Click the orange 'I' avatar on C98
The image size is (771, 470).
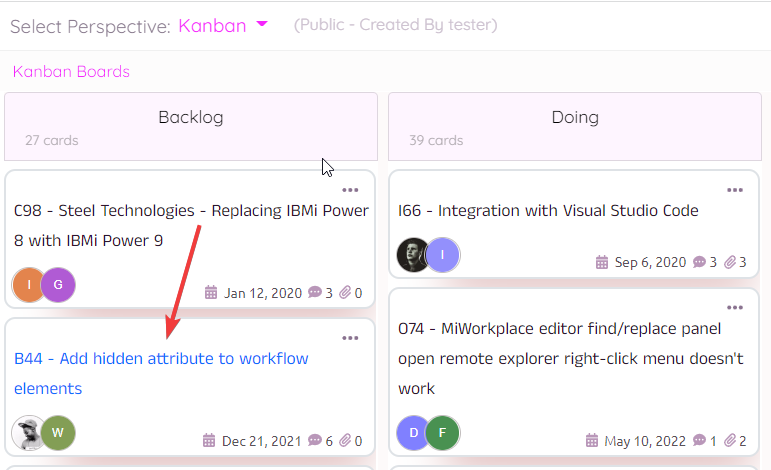[29, 284]
